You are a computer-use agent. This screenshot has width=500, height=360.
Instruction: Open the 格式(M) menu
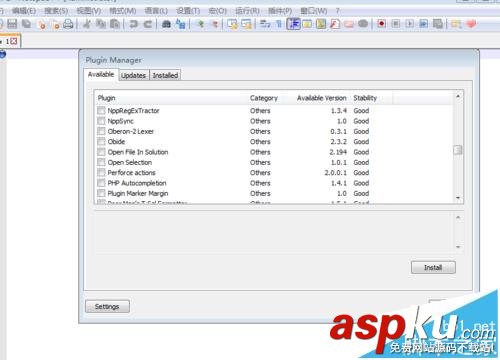point(123,11)
